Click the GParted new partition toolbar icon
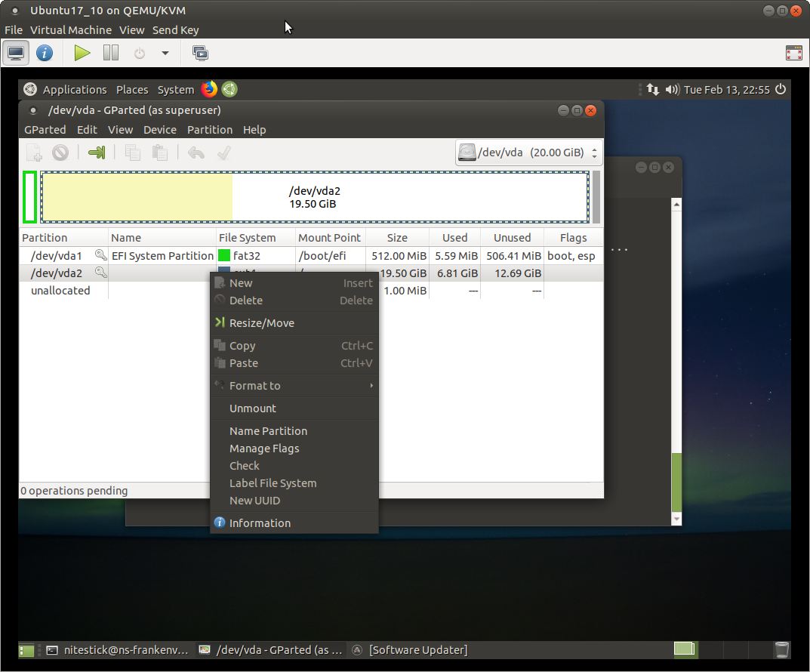The height and width of the screenshot is (672, 810). (34, 153)
